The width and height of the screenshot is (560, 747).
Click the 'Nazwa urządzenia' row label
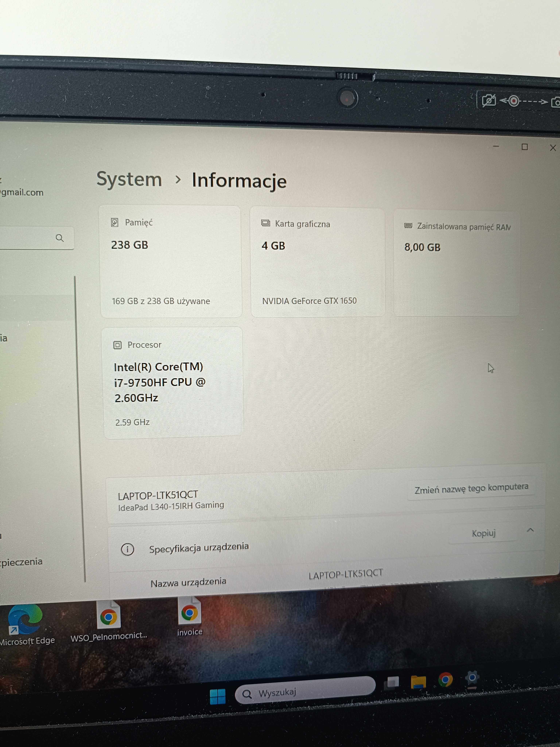[x=188, y=582]
